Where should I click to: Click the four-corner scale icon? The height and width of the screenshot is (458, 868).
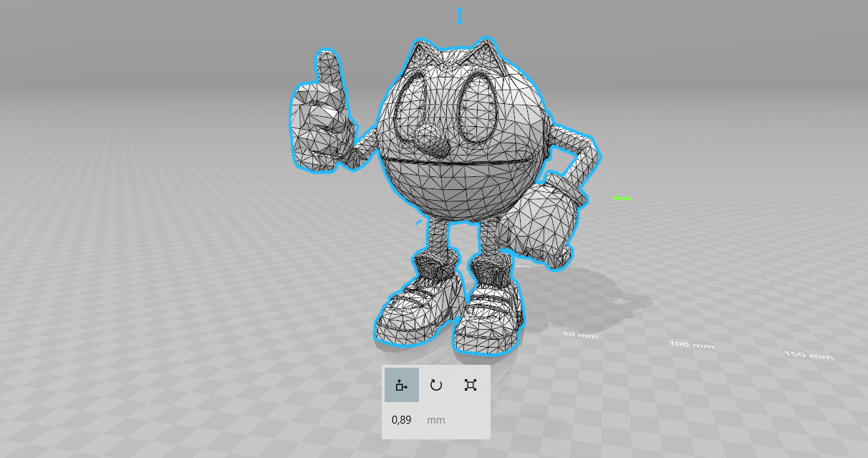pyautogui.click(x=470, y=384)
